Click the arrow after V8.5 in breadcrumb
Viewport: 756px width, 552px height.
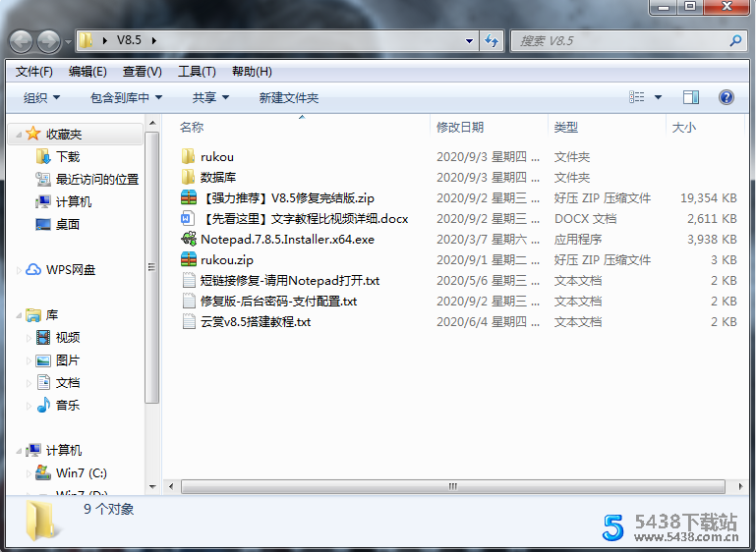(153, 40)
